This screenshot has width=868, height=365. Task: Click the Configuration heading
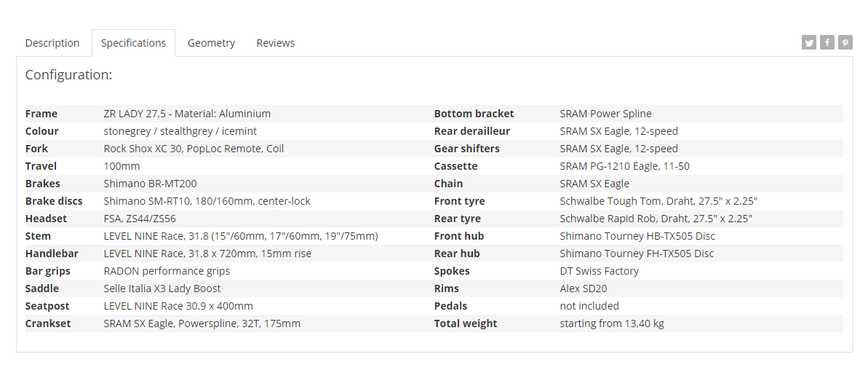[68, 75]
